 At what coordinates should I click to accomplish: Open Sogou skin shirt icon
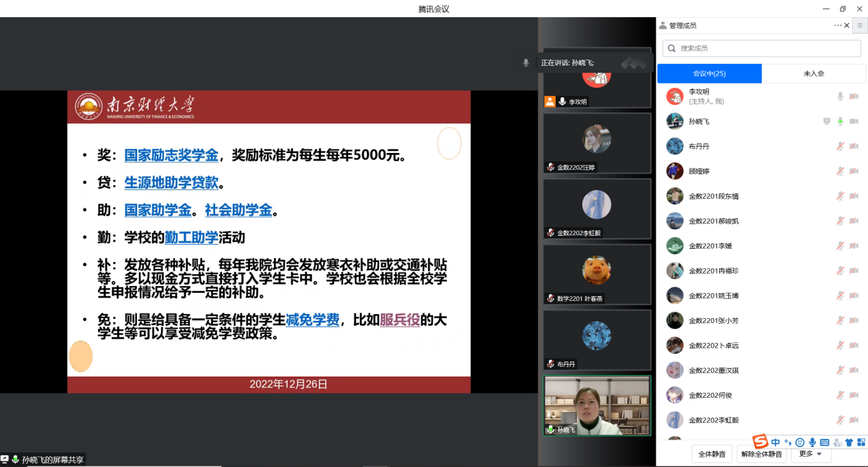[x=849, y=442]
